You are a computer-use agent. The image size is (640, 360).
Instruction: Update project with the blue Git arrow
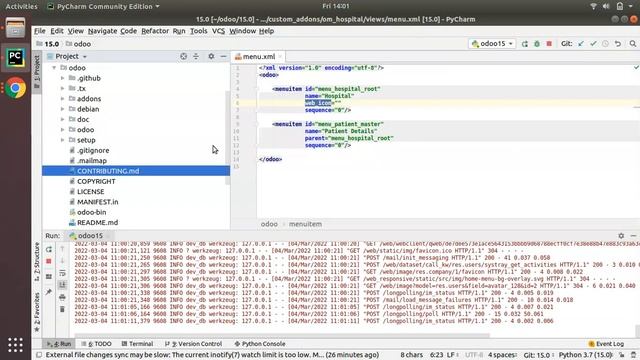[x=581, y=44]
